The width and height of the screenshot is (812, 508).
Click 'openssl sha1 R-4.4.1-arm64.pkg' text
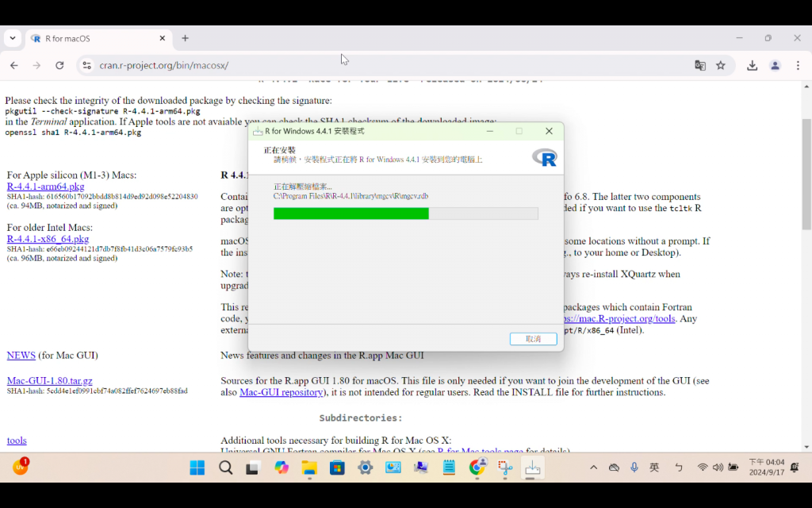click(x=73, y=133)
